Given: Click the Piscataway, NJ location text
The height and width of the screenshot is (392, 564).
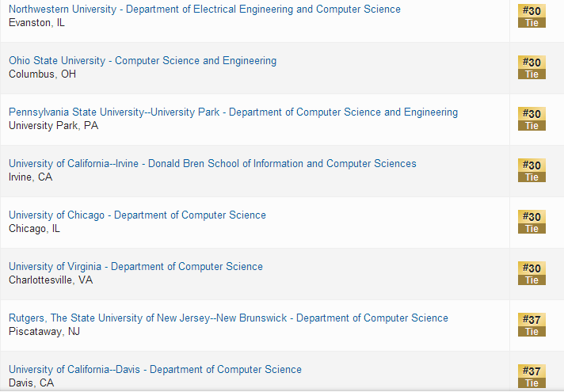Looking at the screenshot, I should 44,332.
